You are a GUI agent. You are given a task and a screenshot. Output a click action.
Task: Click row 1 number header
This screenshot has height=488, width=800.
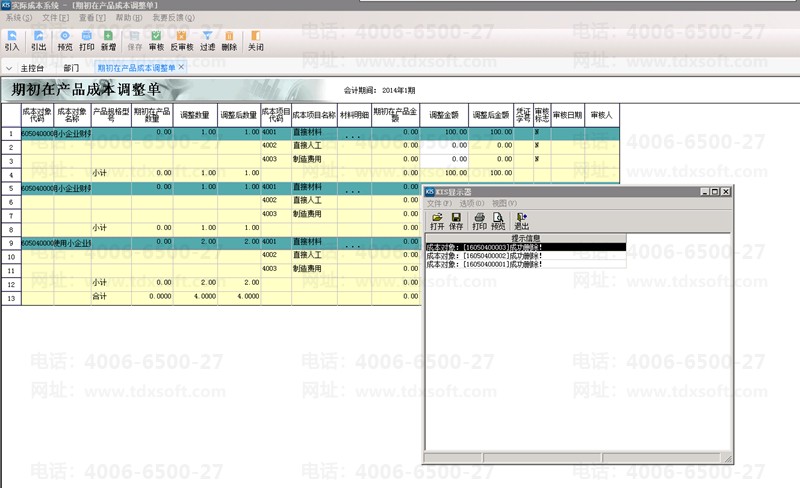tap(11, 134)
